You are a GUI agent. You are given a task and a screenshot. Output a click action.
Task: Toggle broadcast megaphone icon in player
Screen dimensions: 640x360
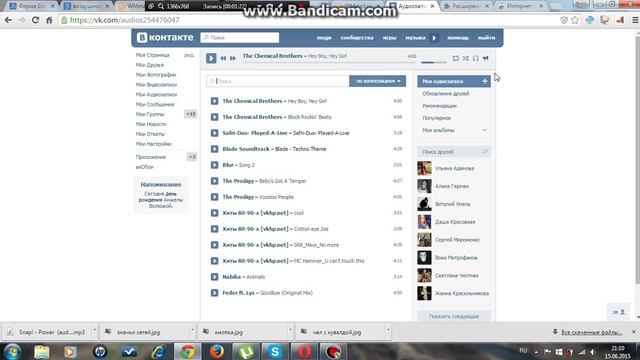click(485, 58)
